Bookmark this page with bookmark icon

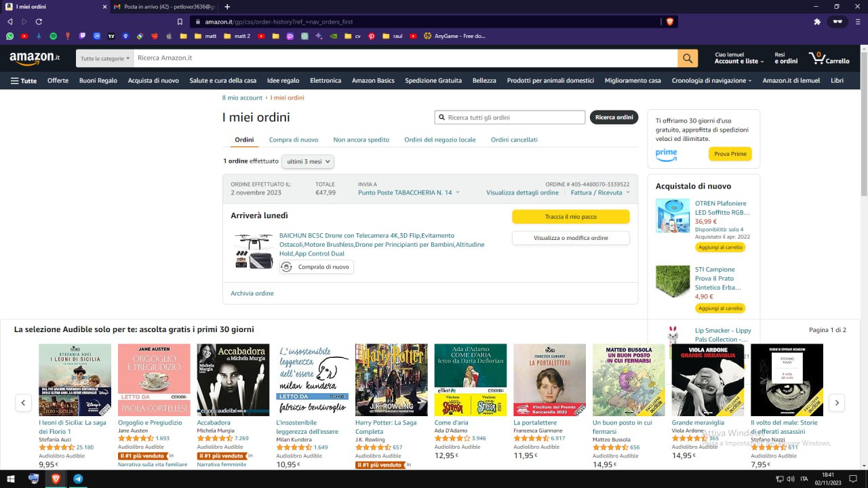180,22
